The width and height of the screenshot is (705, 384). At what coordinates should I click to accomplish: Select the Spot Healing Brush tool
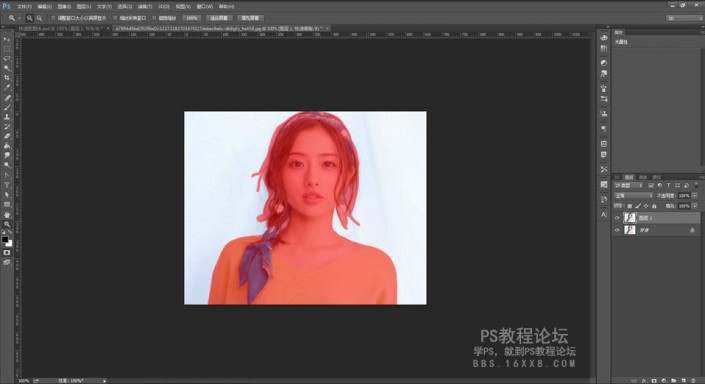(7, 98)
